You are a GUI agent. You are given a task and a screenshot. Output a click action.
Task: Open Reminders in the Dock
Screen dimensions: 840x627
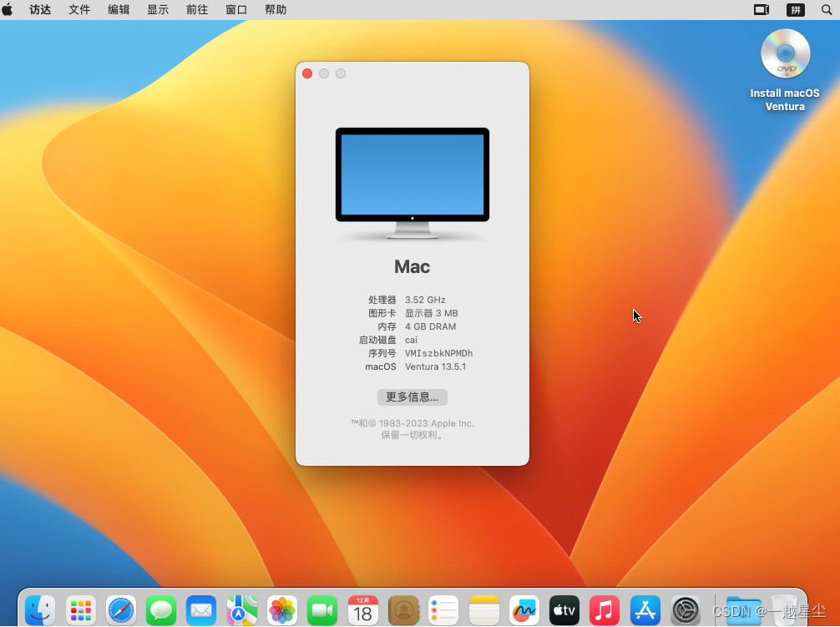tap(443, 609)
